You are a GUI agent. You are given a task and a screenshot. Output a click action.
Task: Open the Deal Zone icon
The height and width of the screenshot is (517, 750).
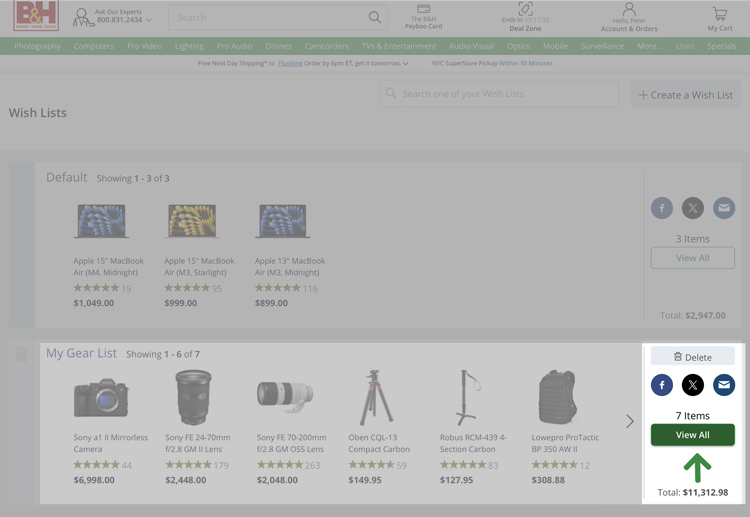click(x=525, y=8)
